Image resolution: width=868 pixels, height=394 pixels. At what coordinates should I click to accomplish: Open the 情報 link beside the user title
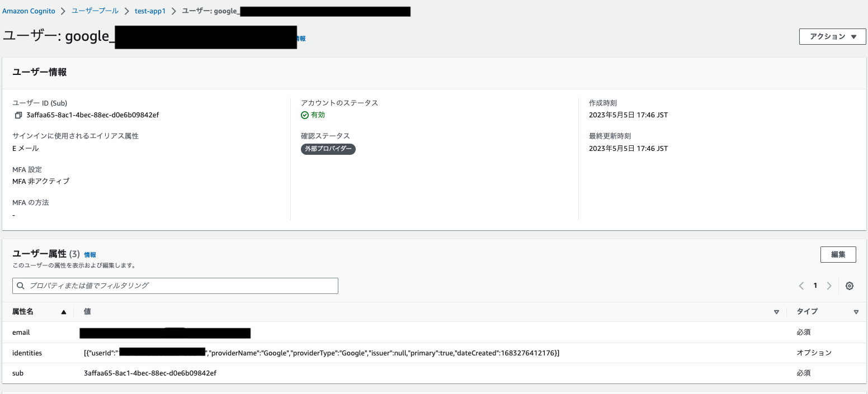point(301,39)
